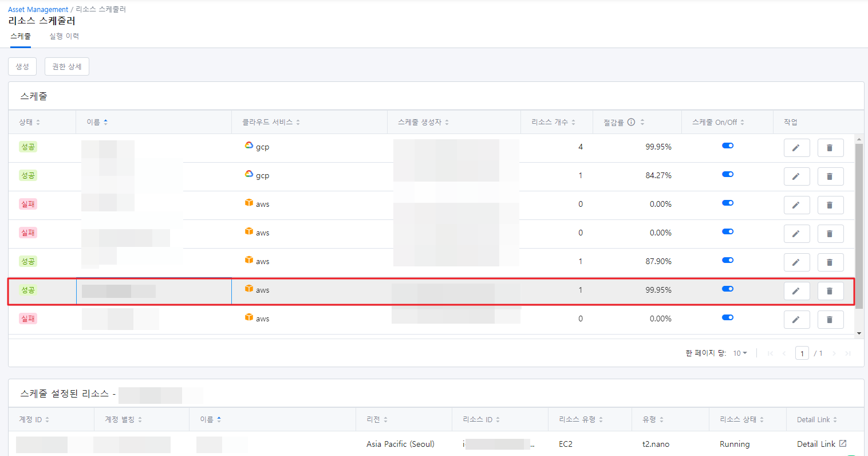Click trash icon in last aws row

point(830,320)
